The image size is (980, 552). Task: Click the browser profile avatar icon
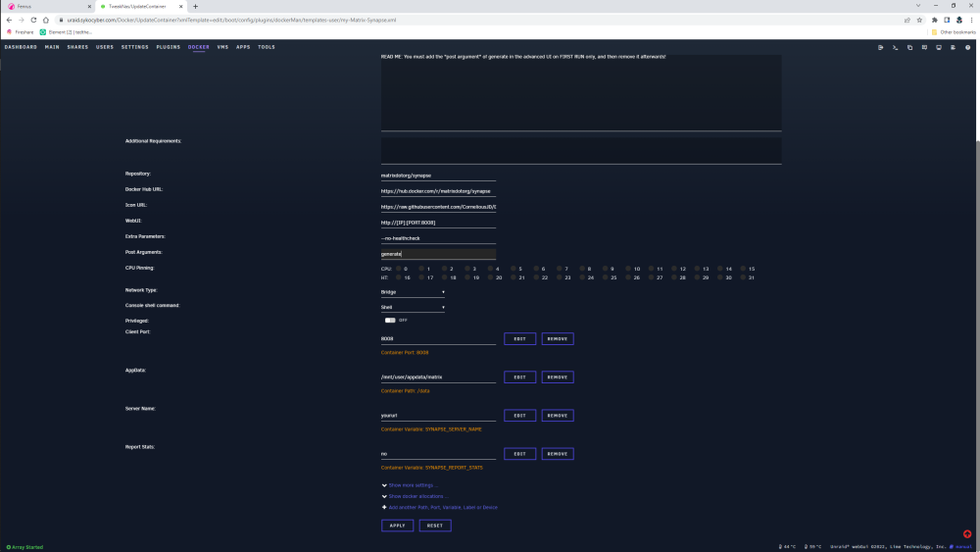click(x=959, y=20)
